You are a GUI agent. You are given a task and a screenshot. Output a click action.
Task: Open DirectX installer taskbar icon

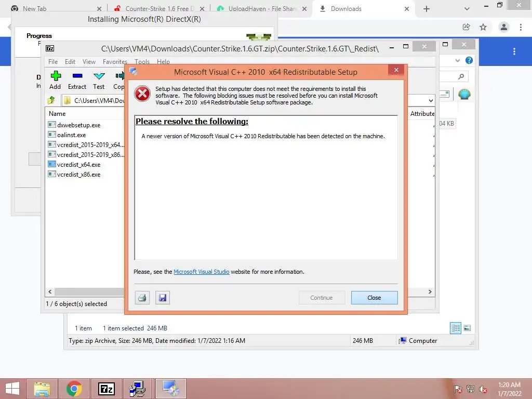[x=138, y=389]
